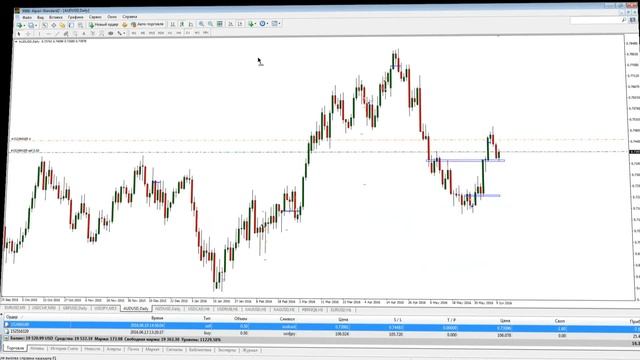Click the triangle beside AUDUSD,Daily chart title
This screenshot has width=640, height=360.
16,42
